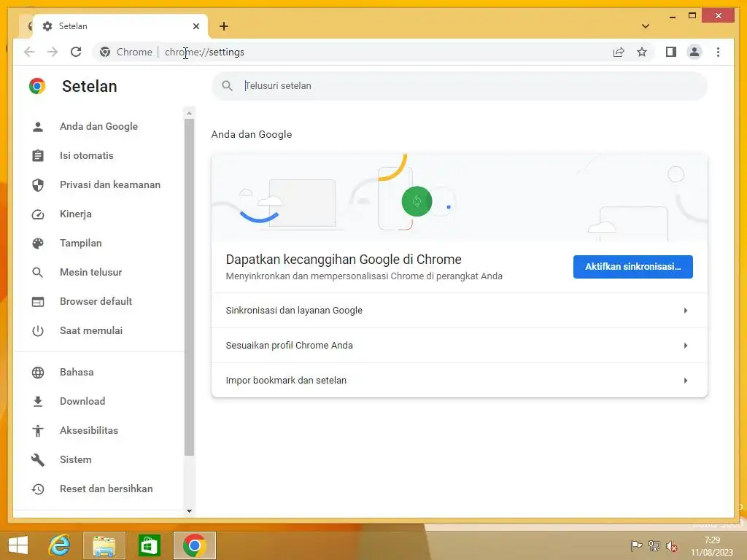Image resolution: width=747 pixels, height=560 pixels.
Task: Click the restore clock icon for Reset
Action: [x=38, y=489]
